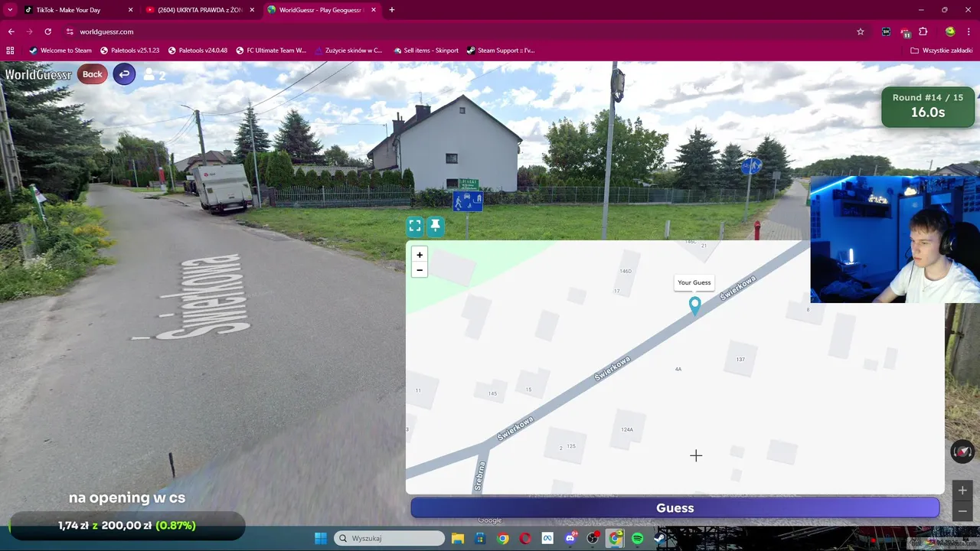Click house number 146D on map

(626, 271)
